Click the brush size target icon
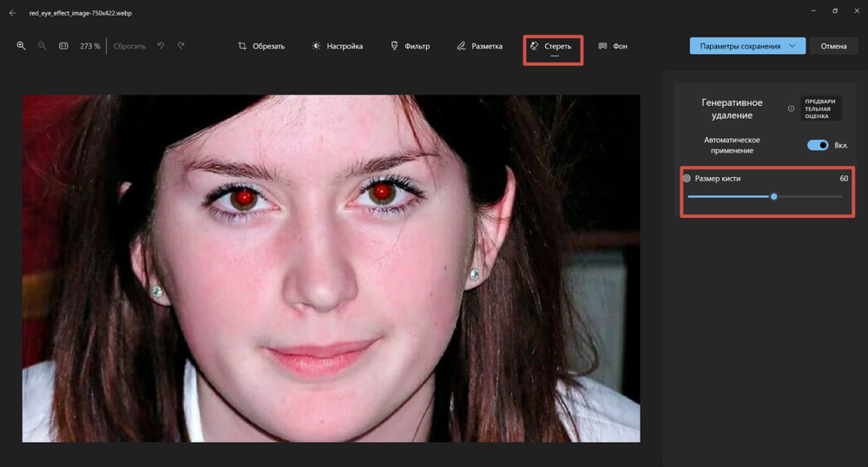Image resolution: width=868 pixels, height=467 pixels. [x=687, y=179]
